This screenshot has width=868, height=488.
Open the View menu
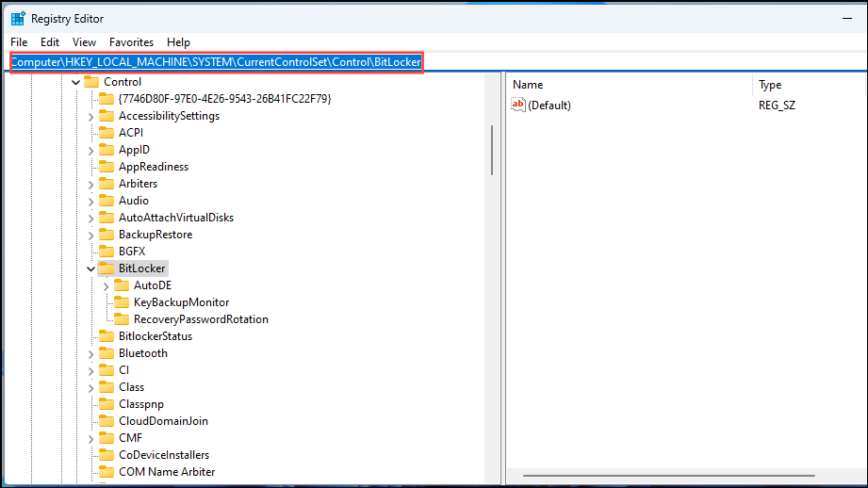tap(84, 42)
